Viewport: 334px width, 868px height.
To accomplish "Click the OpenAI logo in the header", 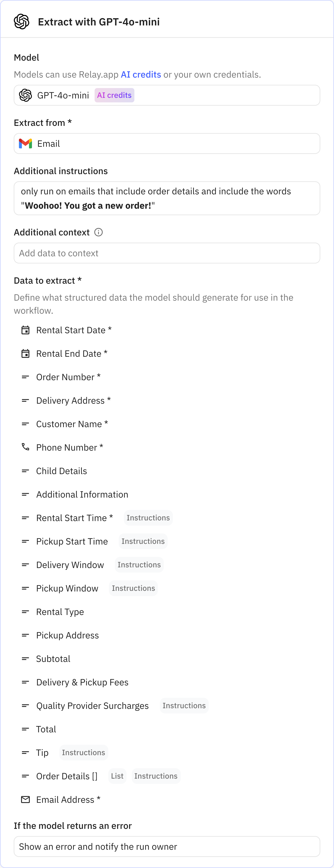I will click(22, 22).
